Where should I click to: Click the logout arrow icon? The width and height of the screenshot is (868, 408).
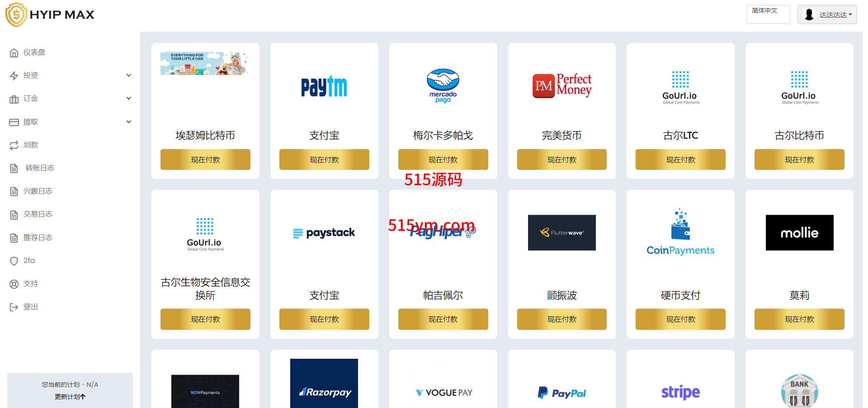14,307
